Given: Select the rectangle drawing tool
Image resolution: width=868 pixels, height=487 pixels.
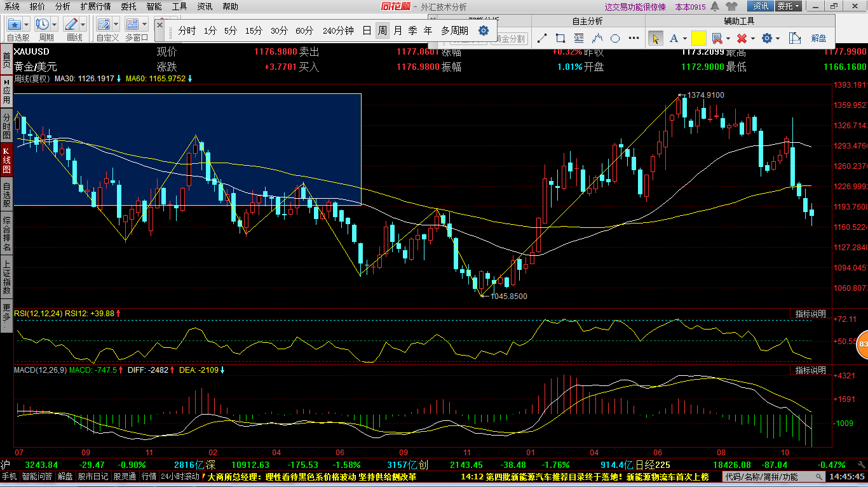Looking at the screenshot, I should coord(560,38).
